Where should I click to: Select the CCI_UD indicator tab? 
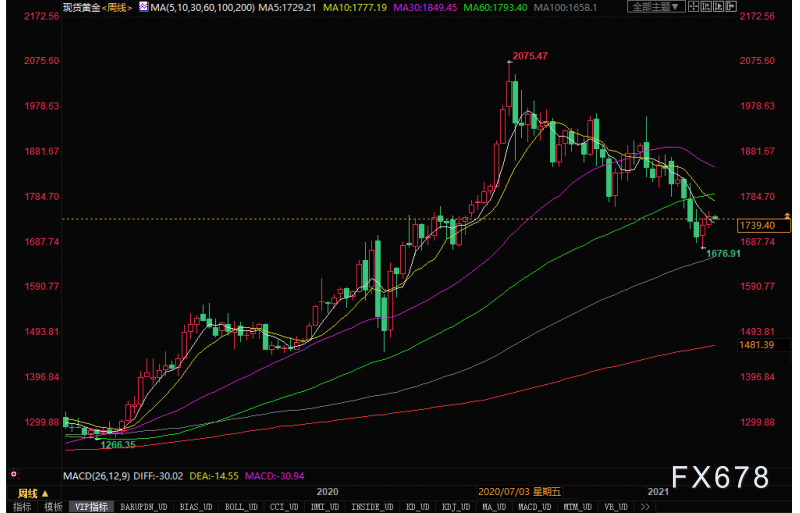point(284,507)
